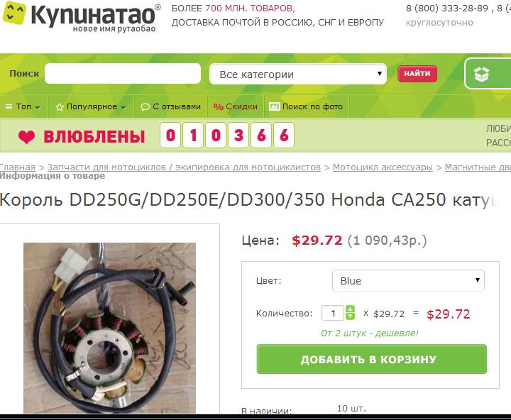Open the Скидки menu item

pos(236,106)
